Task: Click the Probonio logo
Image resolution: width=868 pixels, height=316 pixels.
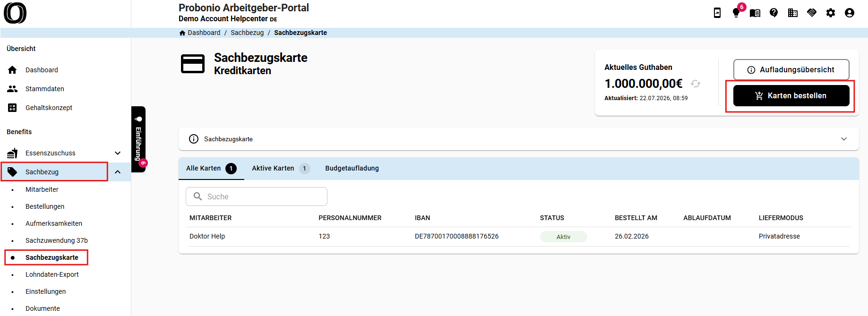Action: coord(15,13)
